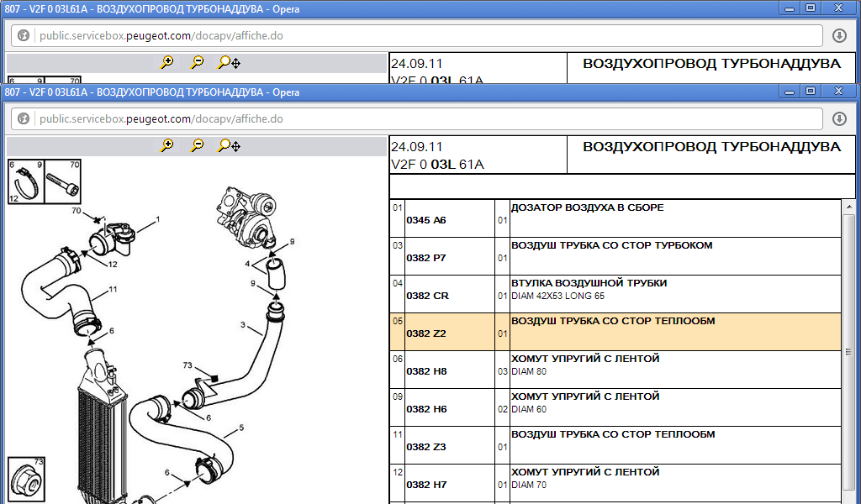Screen dimensions: 861x504
Task: Click zoom in magnifier in back window
Action: pyautogui.click(x=167, y=63)
